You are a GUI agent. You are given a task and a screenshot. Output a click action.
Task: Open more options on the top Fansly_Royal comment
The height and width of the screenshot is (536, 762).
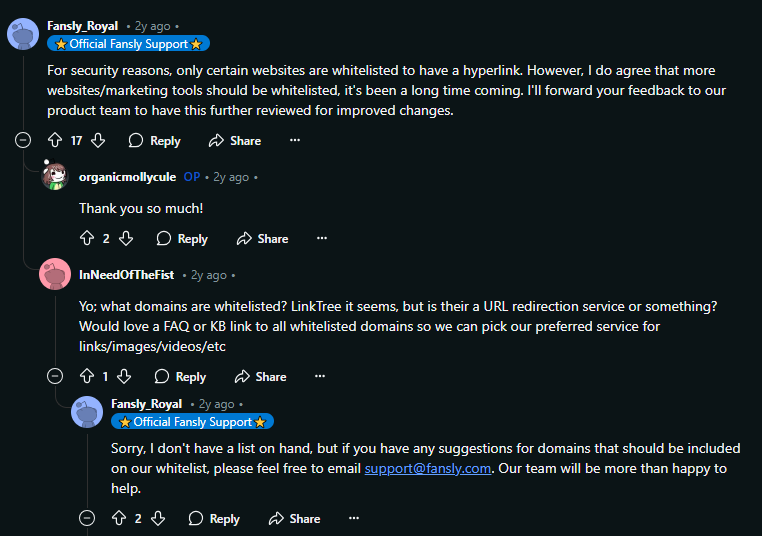click(295, 140)
